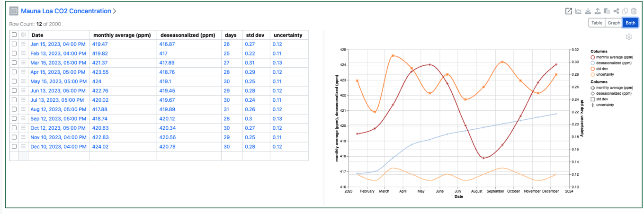Viewport: 644px width, 214px height.
Task: Toggle the select-all rows checkbox
Action: tap(14, 35)
